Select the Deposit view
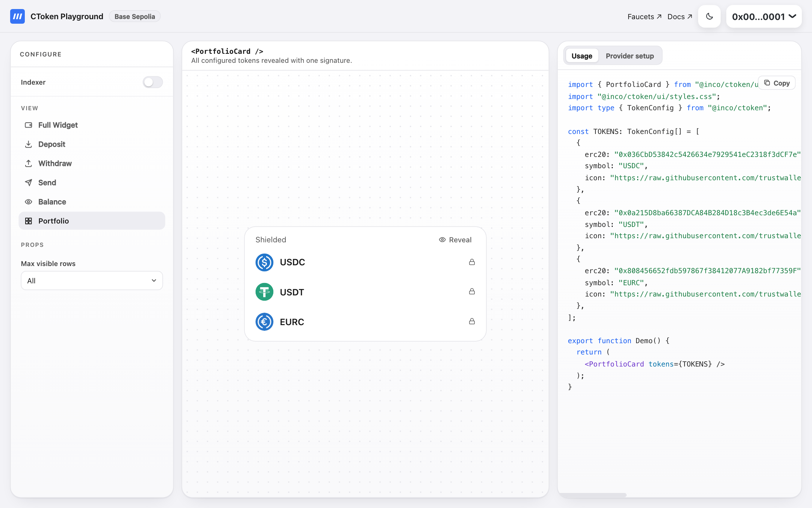Viewport: 812px width, 508px height. coord(92,144)
